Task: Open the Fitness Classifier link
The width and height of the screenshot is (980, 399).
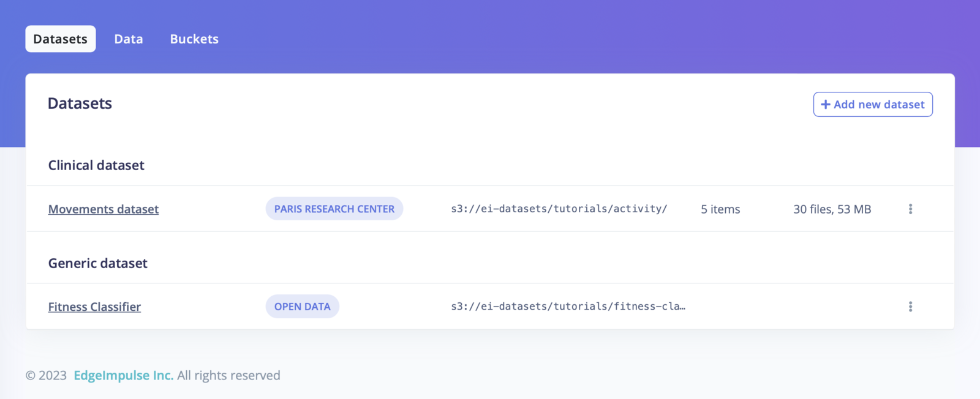Action: (94, 307)
